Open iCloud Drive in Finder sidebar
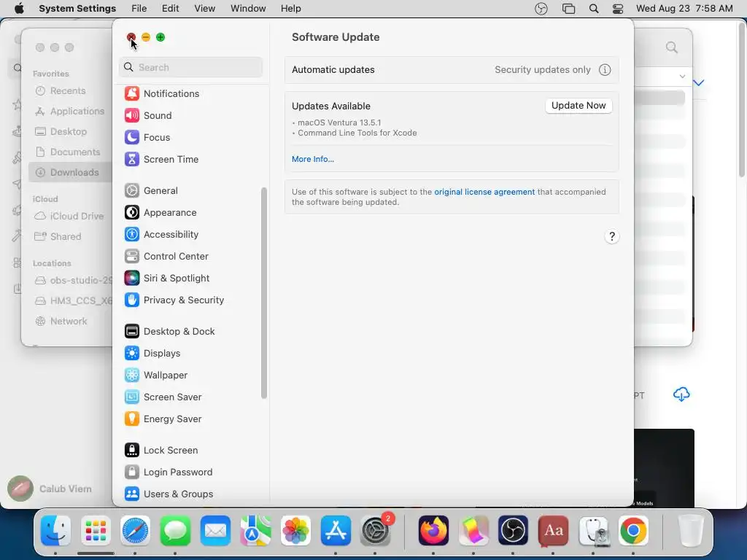The width and height of the screenshot is (747, 560). click(70, 216)
